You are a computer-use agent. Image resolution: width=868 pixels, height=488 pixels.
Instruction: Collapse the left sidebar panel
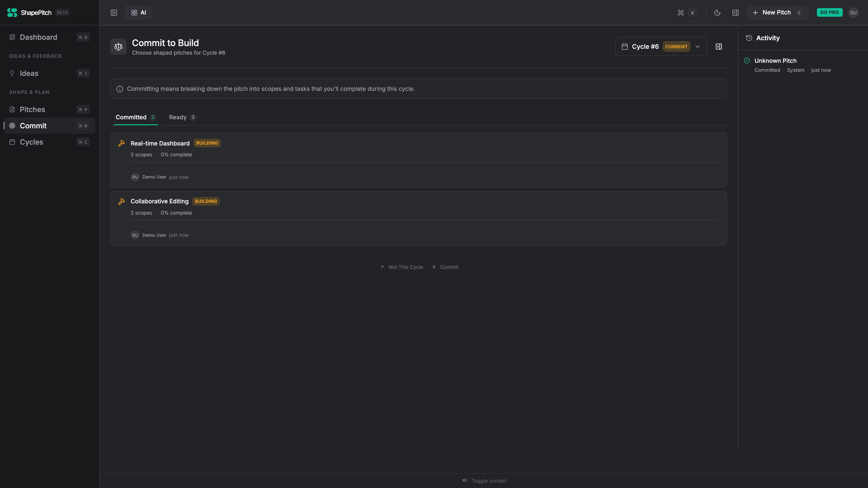114,12
